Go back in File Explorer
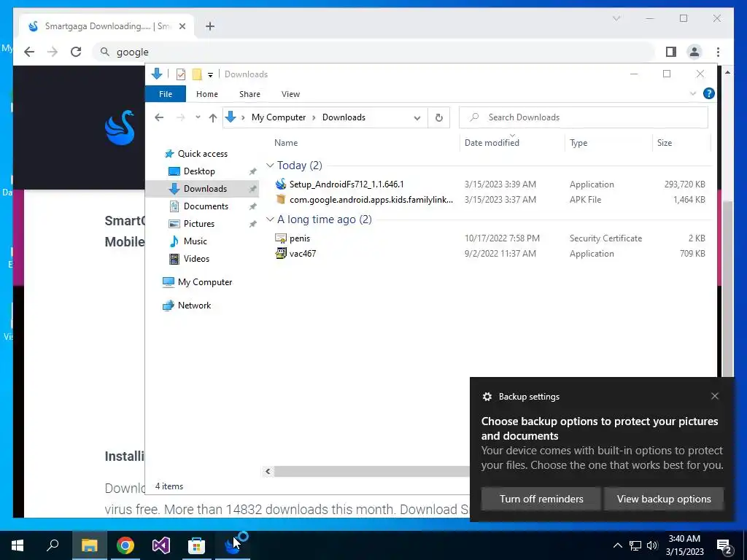747x560 pixels. click(x=159, y=117)
